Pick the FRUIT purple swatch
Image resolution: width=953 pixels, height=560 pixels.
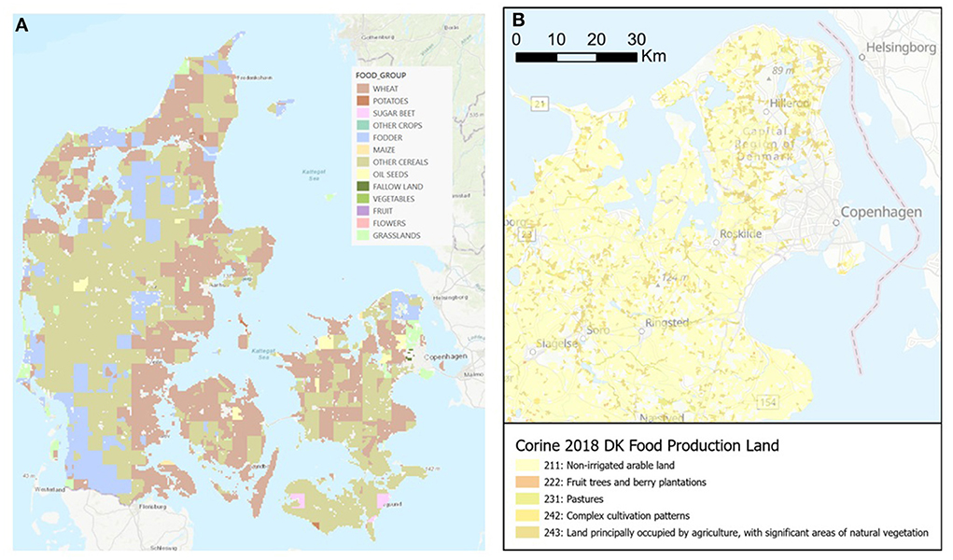coord(361,211)
